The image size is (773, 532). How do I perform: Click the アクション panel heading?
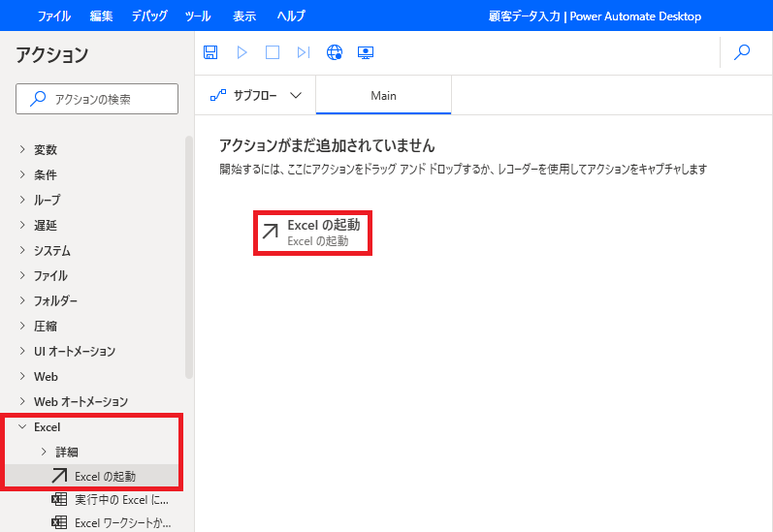(x=51, y=54)
